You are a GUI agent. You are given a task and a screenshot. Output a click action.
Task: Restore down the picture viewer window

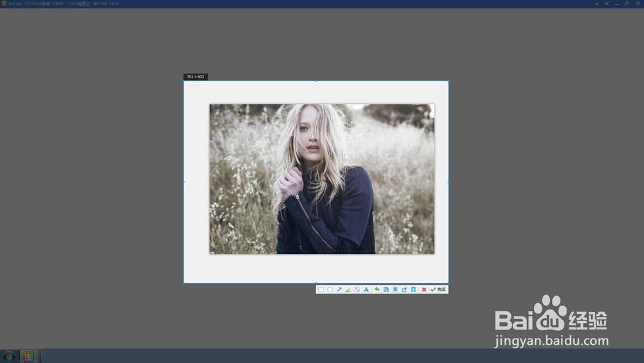point(627,4)
